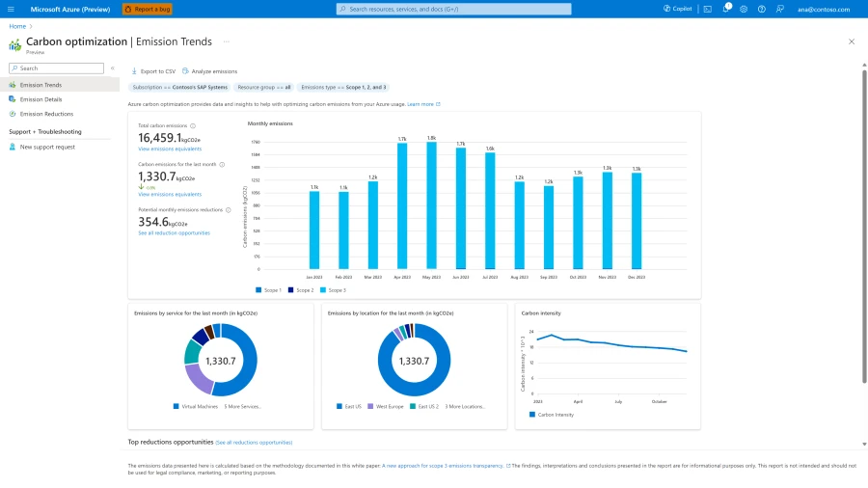Click the Emission Trends sidebar icon

(x=13, y=85)
